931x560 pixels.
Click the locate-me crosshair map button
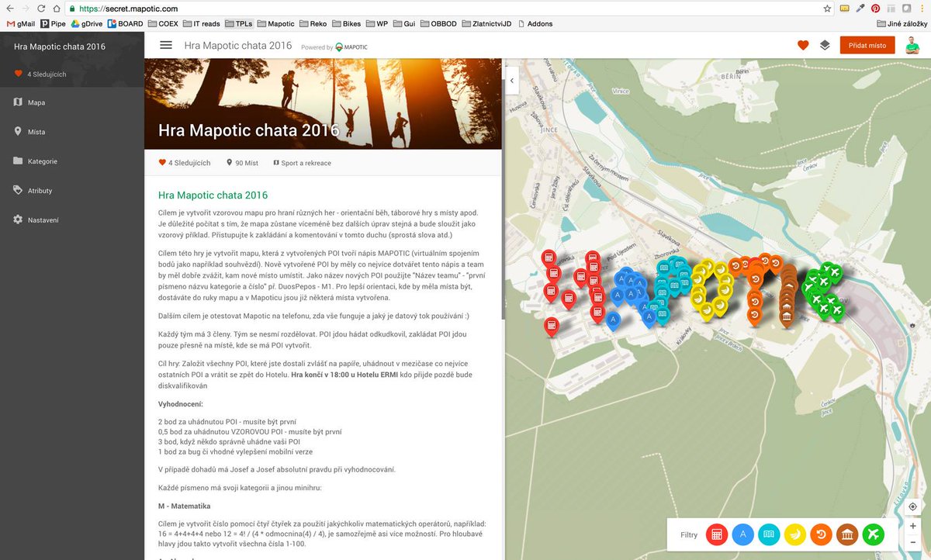point(913,506)
